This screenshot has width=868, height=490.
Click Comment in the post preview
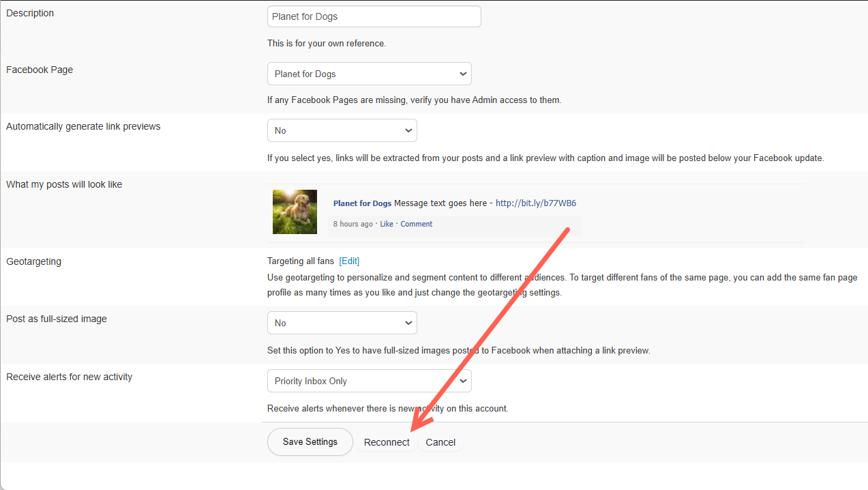(417, 224)
